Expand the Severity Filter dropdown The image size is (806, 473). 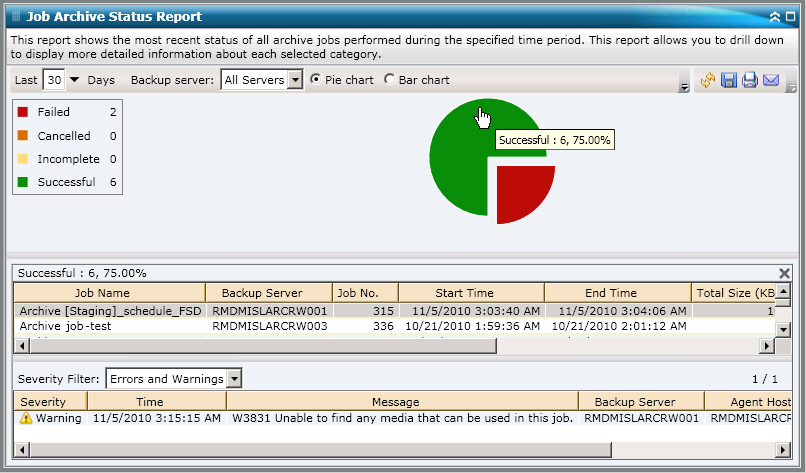pos(233,379)
